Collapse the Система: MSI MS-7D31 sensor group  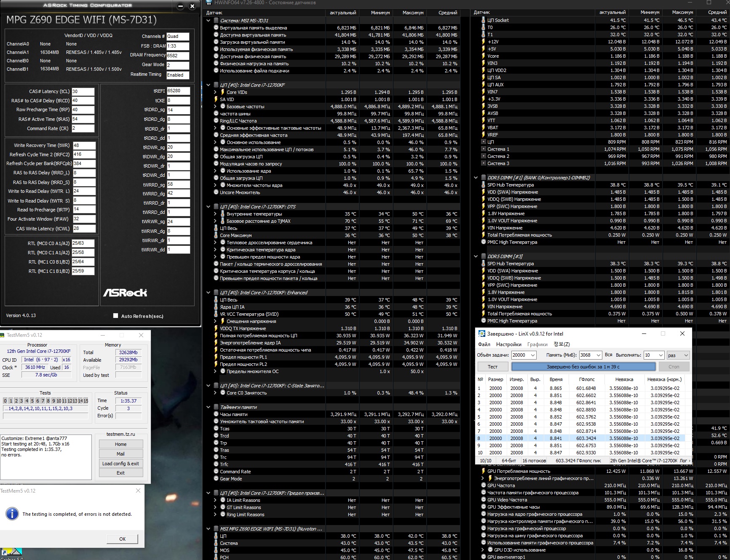[208, 20]
